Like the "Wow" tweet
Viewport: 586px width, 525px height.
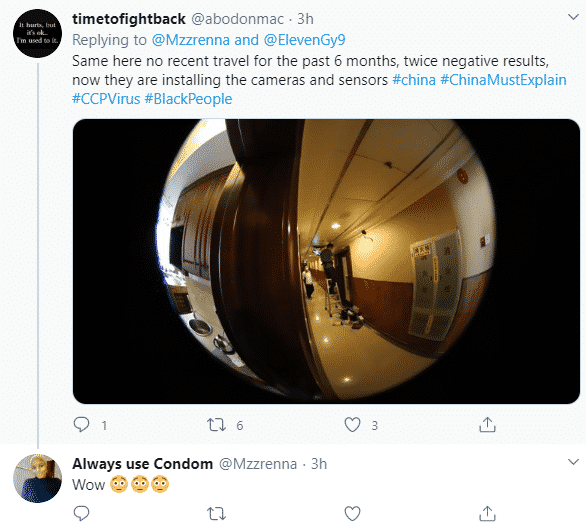coord(352,513)
